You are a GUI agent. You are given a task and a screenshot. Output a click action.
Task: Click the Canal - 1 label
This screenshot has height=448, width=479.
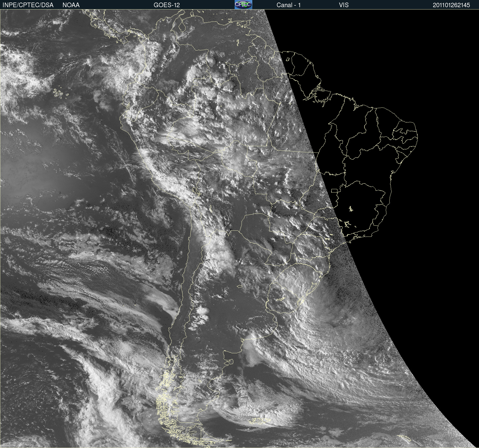point(288,5)
